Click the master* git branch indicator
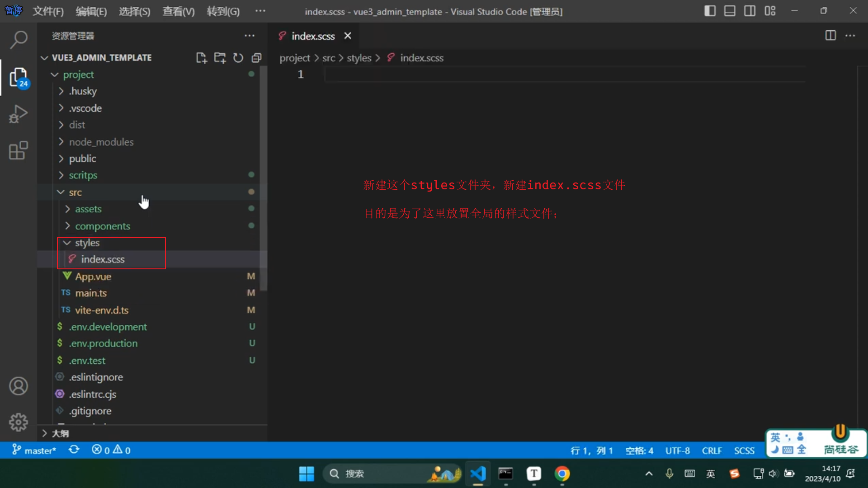The height and width of the screenshot is (488, 868). [34, 450]
